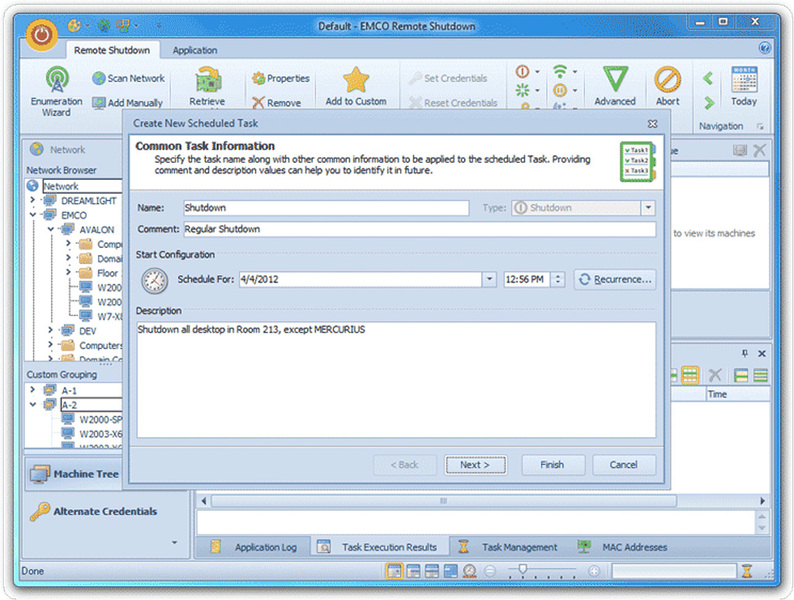Click the hourglass icon in status bar
This screenshot has width=794, height=600.
coord(747,571)
